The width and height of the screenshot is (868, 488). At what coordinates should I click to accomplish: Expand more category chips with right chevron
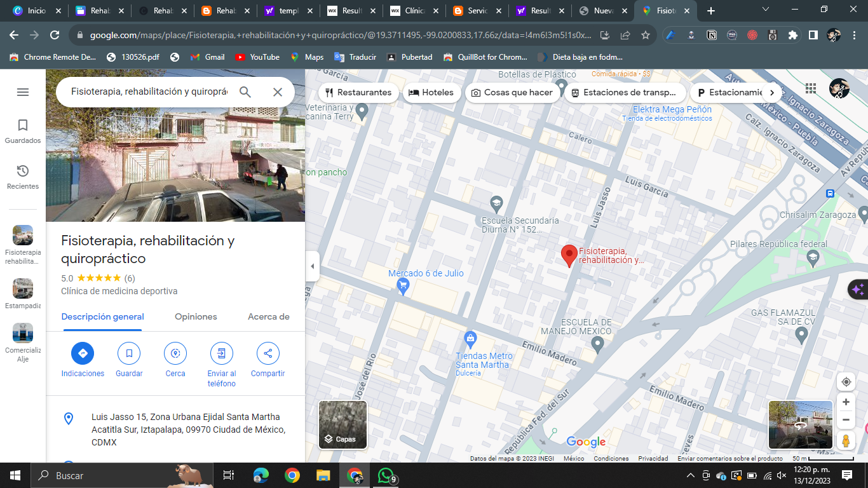pyautogui.click(x=772, y=93)
